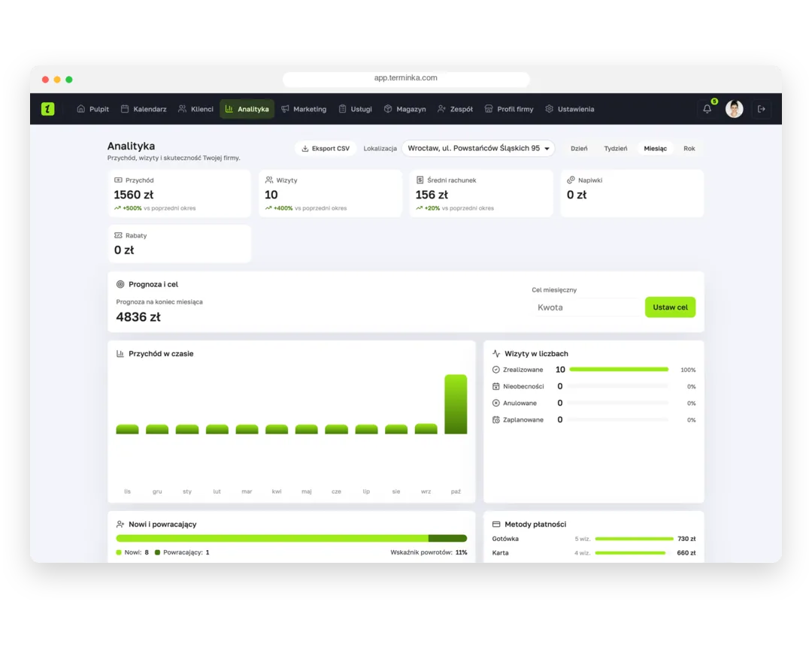The width and height of the screenshot is (812, 650).
Task: Click the Zrealizowane check icon
Action: [x=495, y=370]
